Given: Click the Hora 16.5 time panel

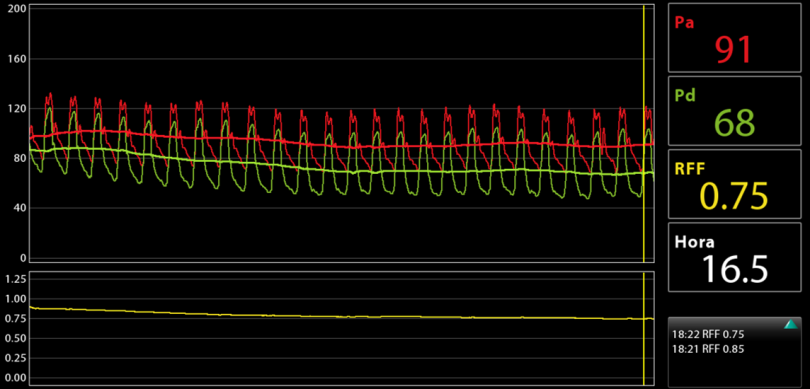Looking at the screenshot, I should pos(735,257).
